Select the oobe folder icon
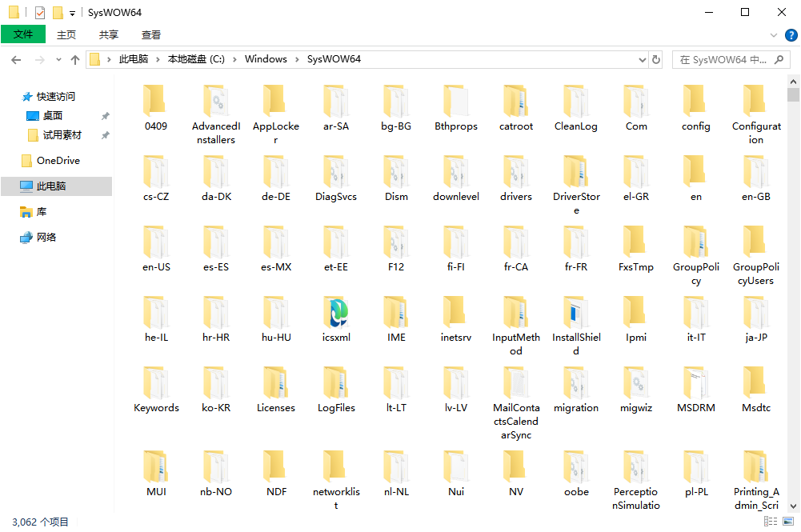The width and height of the screenshot is (801, 532). [x=576, y=466]
